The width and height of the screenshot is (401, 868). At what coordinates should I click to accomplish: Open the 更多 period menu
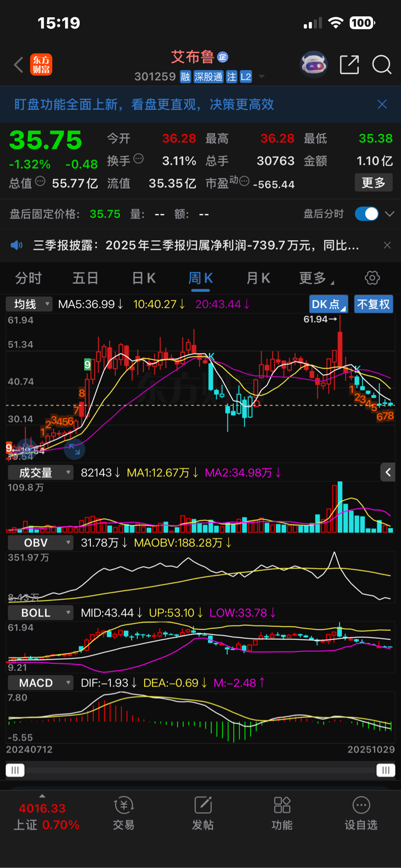point(316,278)
